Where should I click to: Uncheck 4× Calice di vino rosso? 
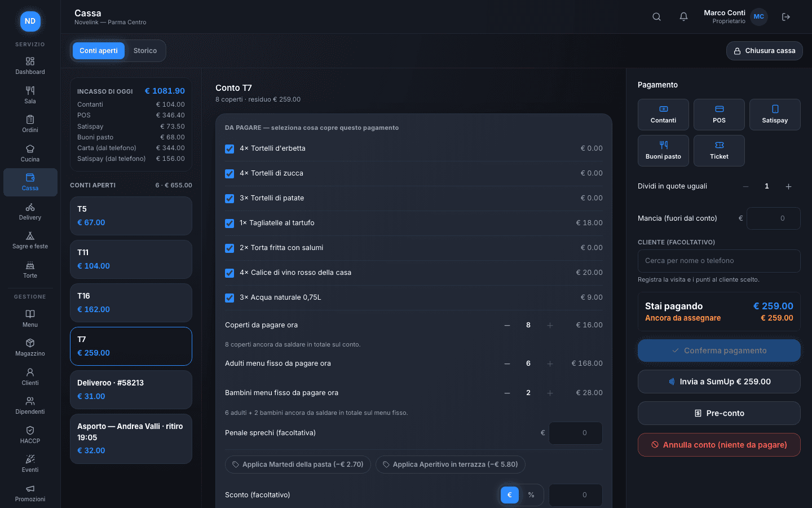tap(230, 273)
